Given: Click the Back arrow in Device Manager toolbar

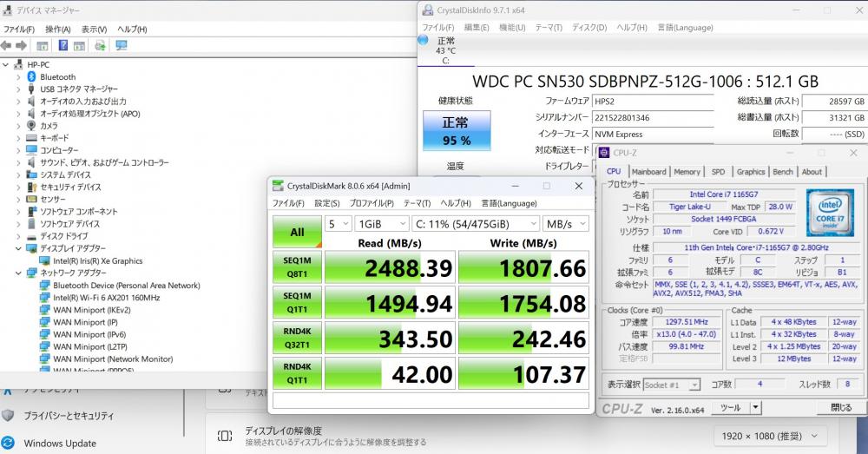Looking at the screenshot, I should [x=6, y=45].
